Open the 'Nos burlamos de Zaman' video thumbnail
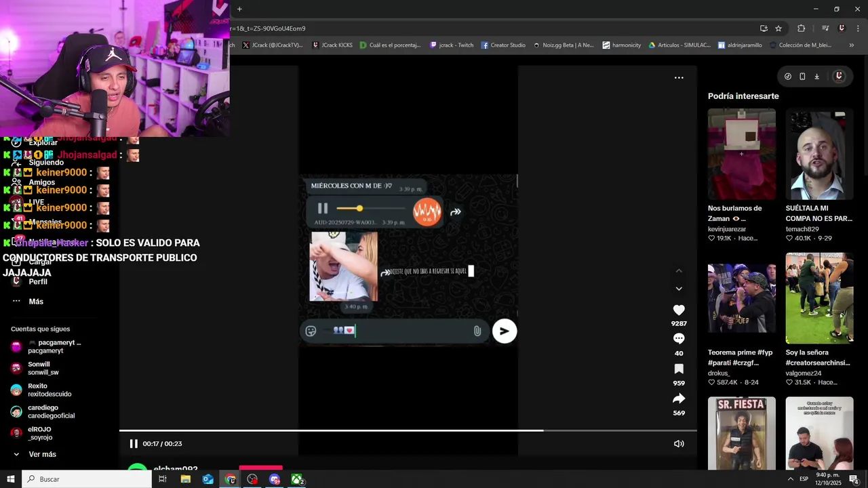Screen dimensions: 868x488 click(742, 154)
